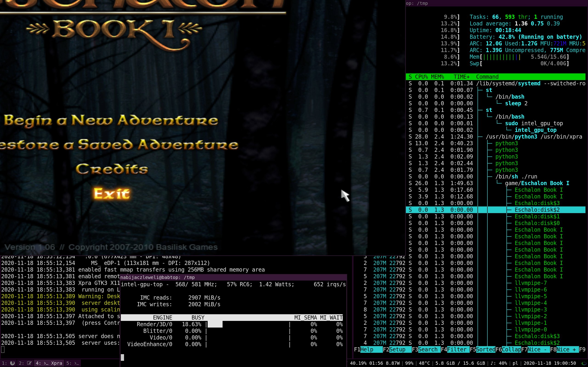This screenshot has height=367, width=588.
Task: Open the Credits menu entry
Action: (112, 169)
